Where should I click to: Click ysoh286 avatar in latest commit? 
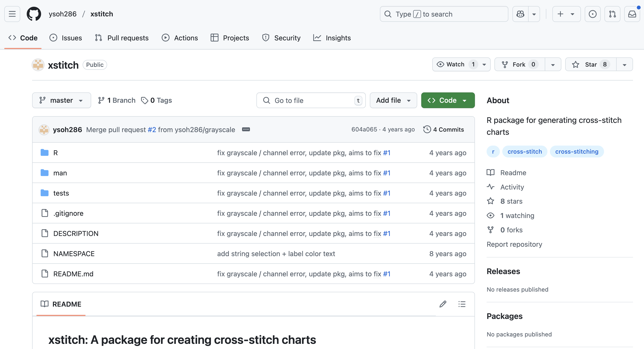pos(44,130)
